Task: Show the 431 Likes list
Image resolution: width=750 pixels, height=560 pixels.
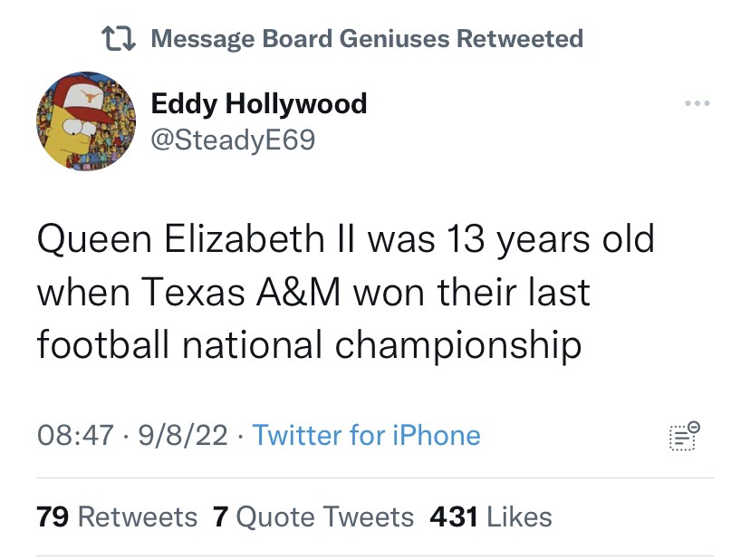Action: [x=490, y=517]
